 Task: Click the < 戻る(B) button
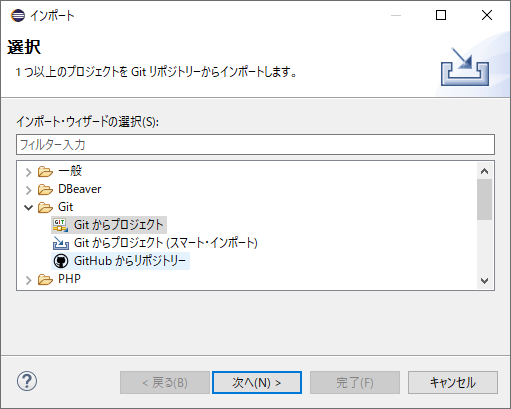[165, 382]
